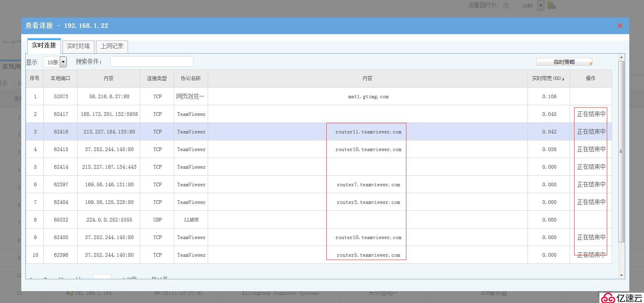Image resolution: width=644 pixels, height=303 pixels.
Task: Select the 213.227.184.133:80 address cell
Action: point(109,132)
